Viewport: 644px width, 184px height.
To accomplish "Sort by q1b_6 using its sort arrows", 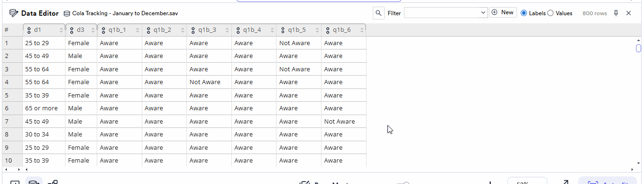I will (x=362, y=30).
